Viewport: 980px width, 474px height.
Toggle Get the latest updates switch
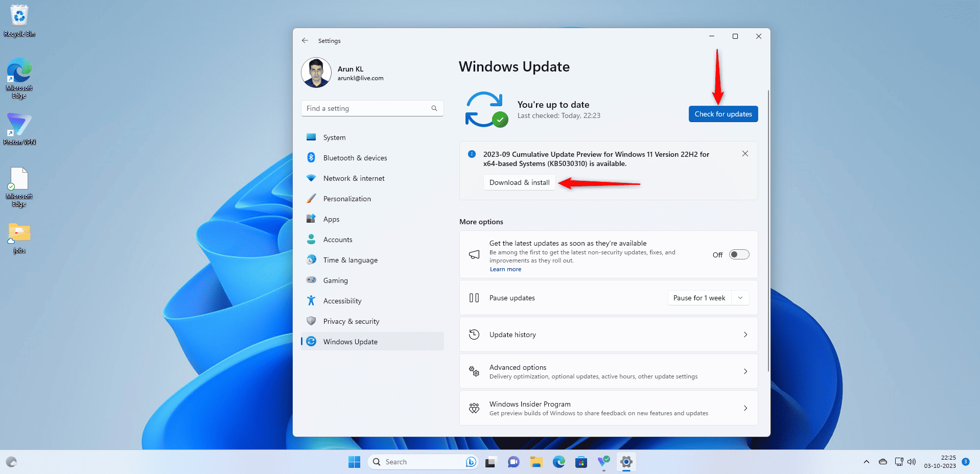click(x=739, y=254)
